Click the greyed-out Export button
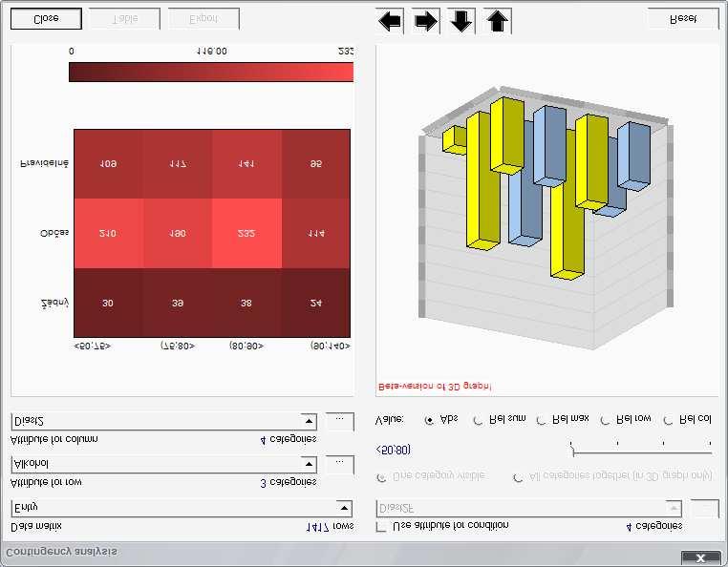This screenshot has height=567, width=728. [x=203, y=18]
